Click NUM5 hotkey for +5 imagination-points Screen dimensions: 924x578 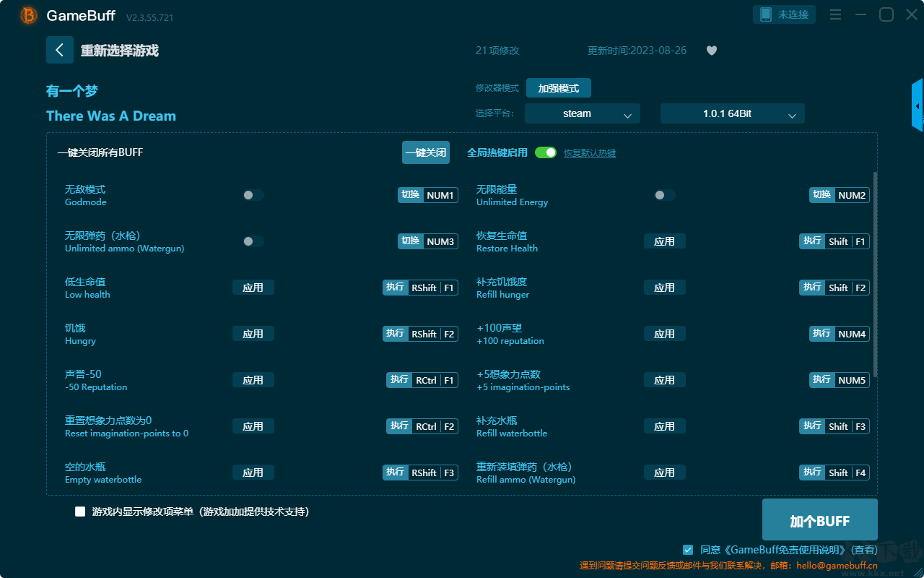pos(840,380)
